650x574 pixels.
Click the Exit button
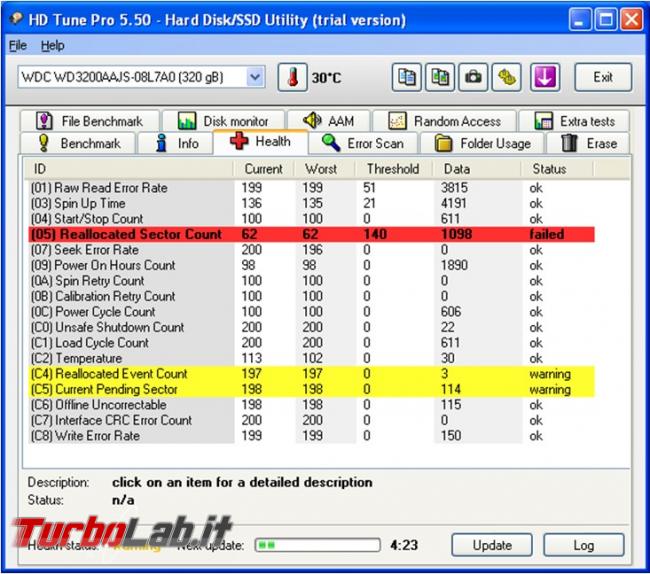[x=603, y=77]
